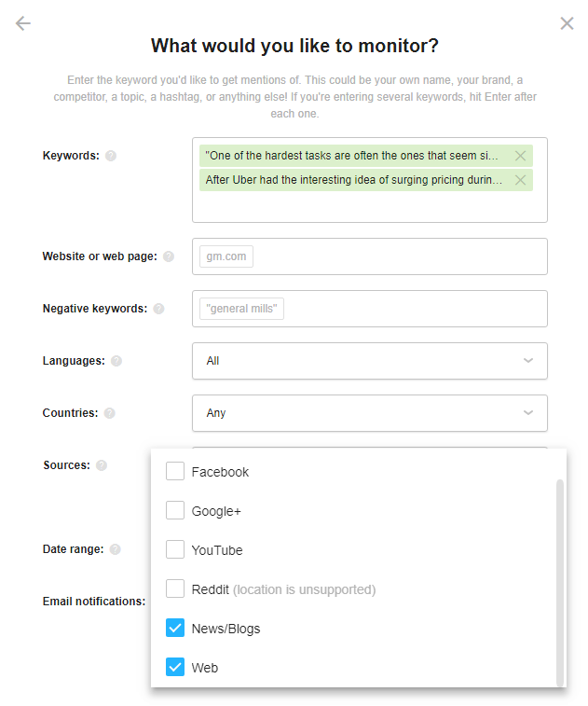
Task: Disable the Web source checkbox
Action: (x=175, y=667)
